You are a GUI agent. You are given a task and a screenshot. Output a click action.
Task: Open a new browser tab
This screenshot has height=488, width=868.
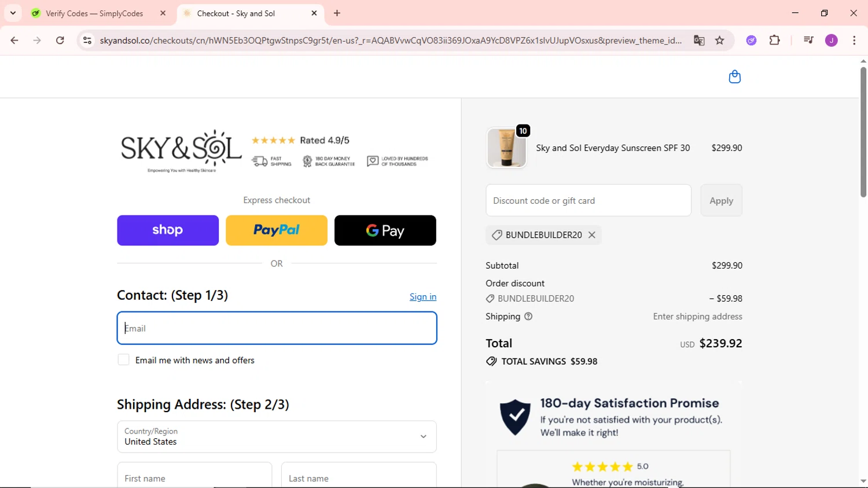[337, 13]
